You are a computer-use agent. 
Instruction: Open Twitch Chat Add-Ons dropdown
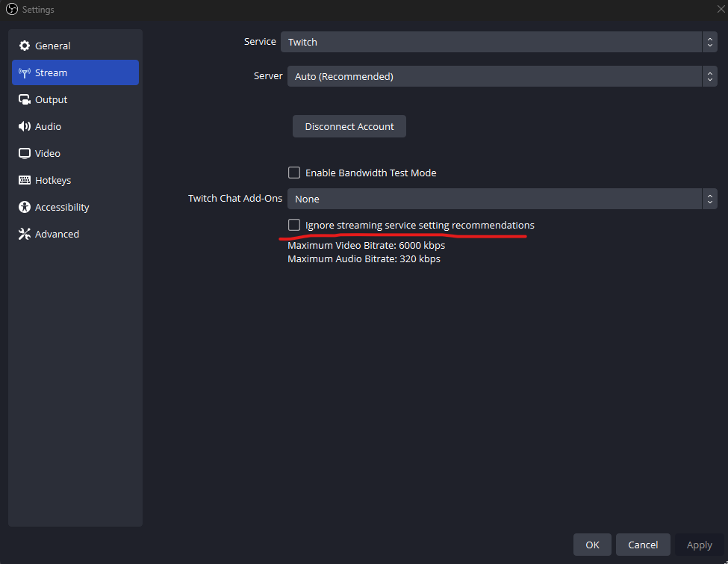point(503,199)
